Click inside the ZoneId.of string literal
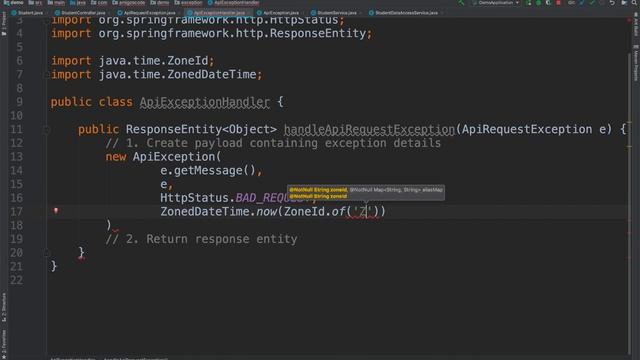Screen dimensions: 640x360 pyautogui.click(x=363, y=211)
